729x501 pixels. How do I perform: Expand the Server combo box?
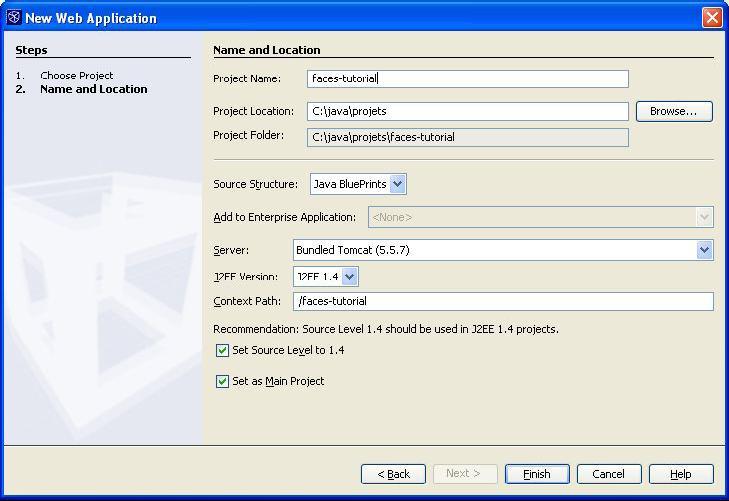704,250
